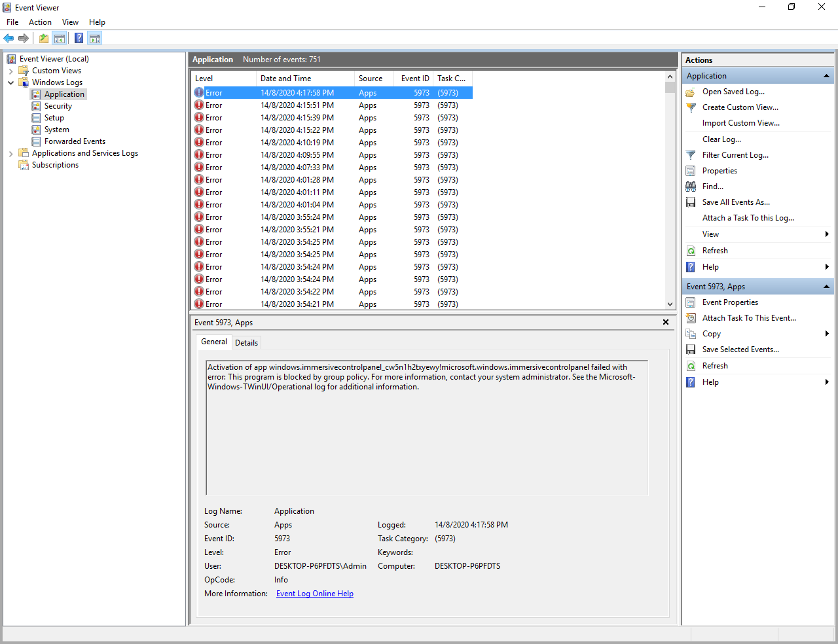Click the event list scroll down arrow
Screen dimensions: 838x644
pos(670,304)
